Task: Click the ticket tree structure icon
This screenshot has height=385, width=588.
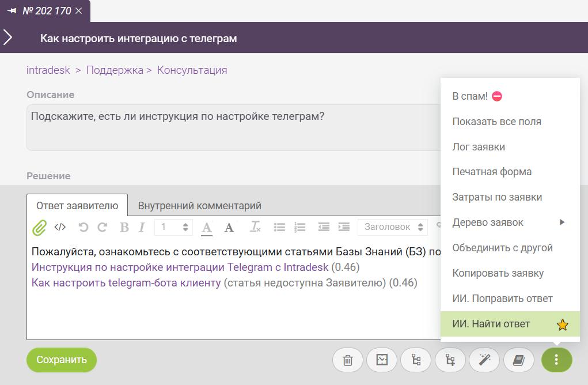Action: tap(416, 360)
